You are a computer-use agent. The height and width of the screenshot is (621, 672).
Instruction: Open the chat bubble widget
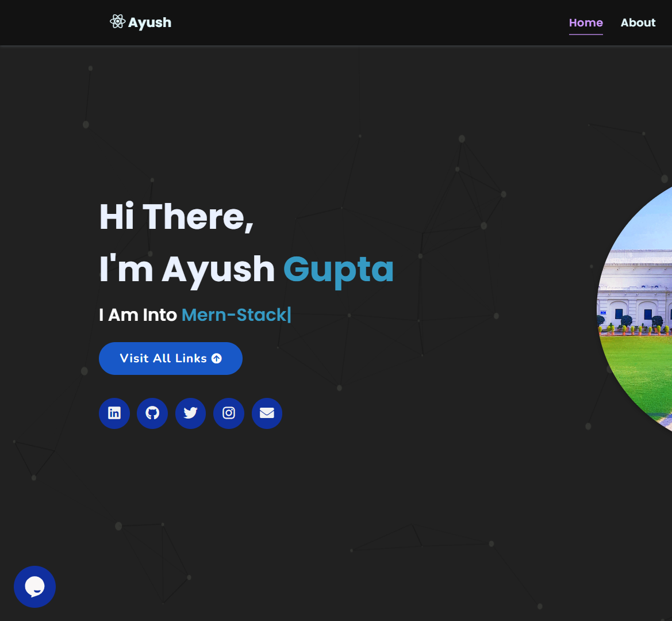(x=34, y=586)
